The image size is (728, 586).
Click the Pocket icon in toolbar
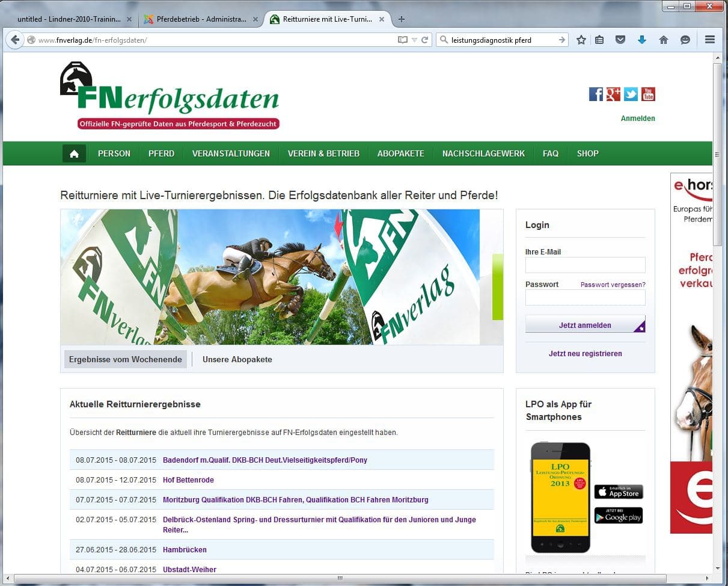click(620, 40)
